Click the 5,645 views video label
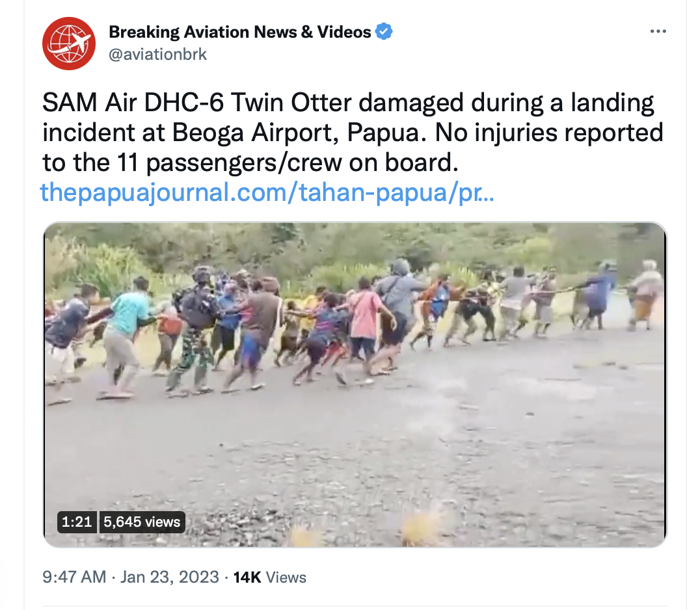700x610 pixels. coord(142,522)
